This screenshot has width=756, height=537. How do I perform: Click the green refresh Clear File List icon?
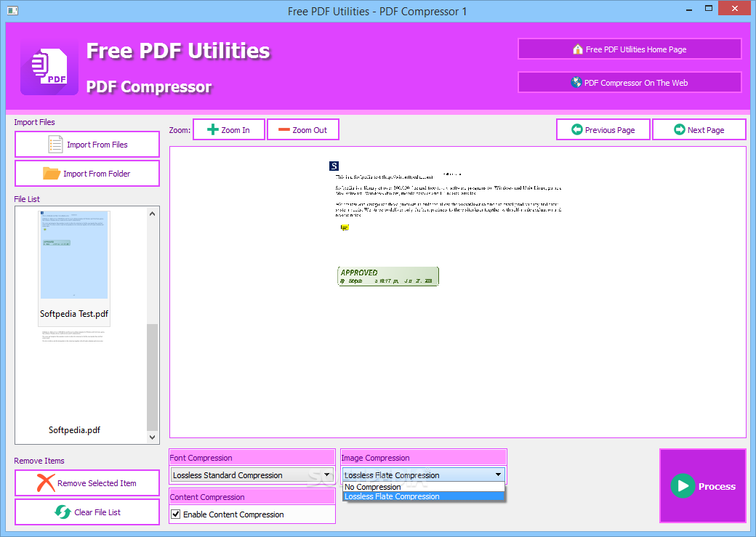point(65,512)
